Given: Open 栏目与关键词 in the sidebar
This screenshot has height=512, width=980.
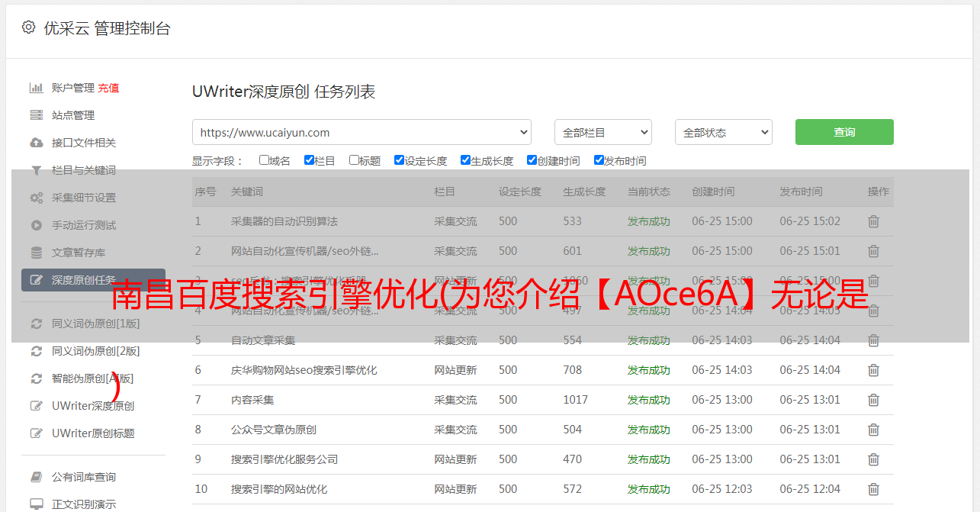Looking at the screenshot, I should click(x=84, y=170).
